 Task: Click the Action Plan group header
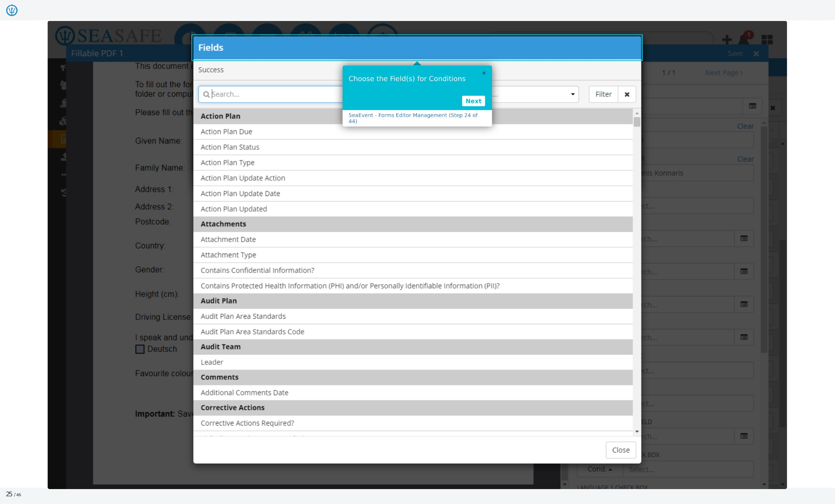[x=413, y=116]
